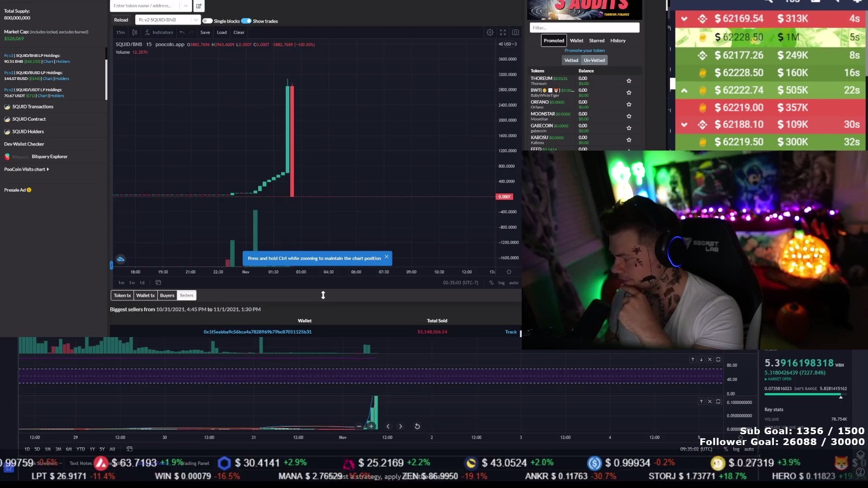Star the ORFANO token
This screenshot has height=488, width=868.
(629, 104)
